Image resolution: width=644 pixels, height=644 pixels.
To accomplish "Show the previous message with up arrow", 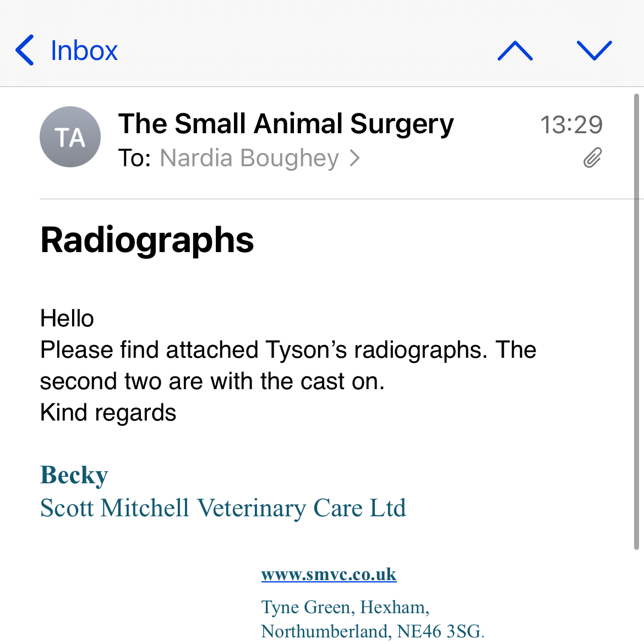I will pos(515,51).
